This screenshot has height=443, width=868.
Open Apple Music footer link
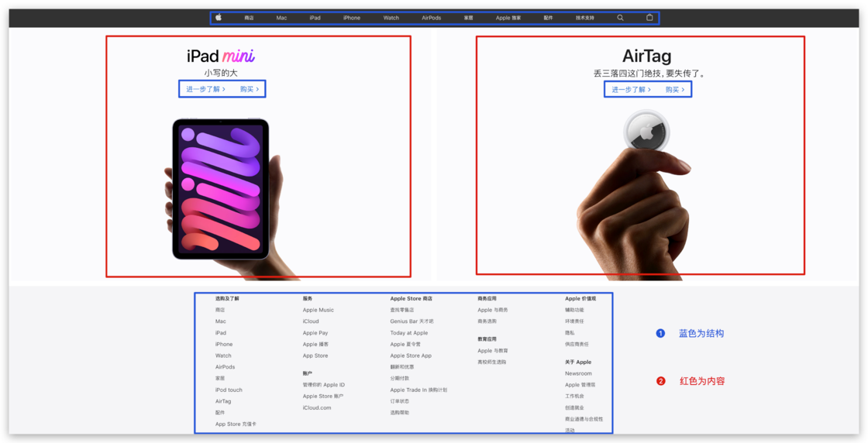(x=319, y=311)
